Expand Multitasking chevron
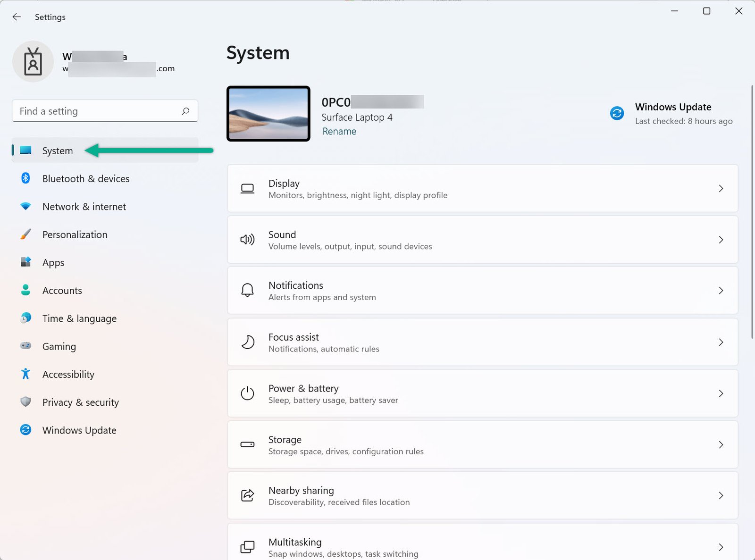 coord(721,547)
